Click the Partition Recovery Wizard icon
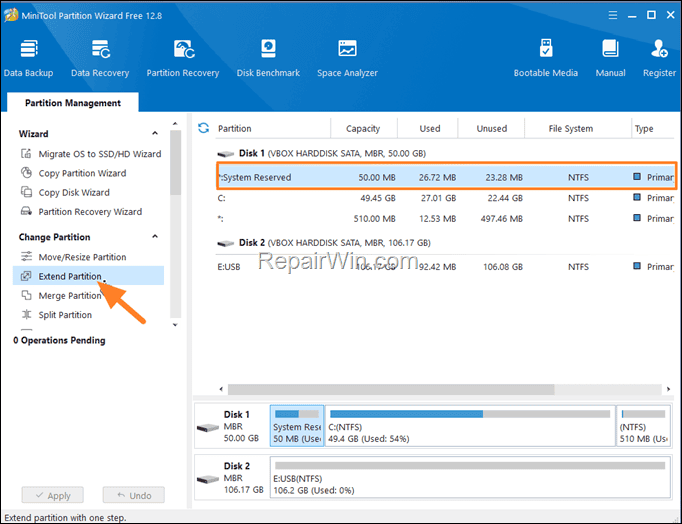682x524 pixels. [26, 211]
